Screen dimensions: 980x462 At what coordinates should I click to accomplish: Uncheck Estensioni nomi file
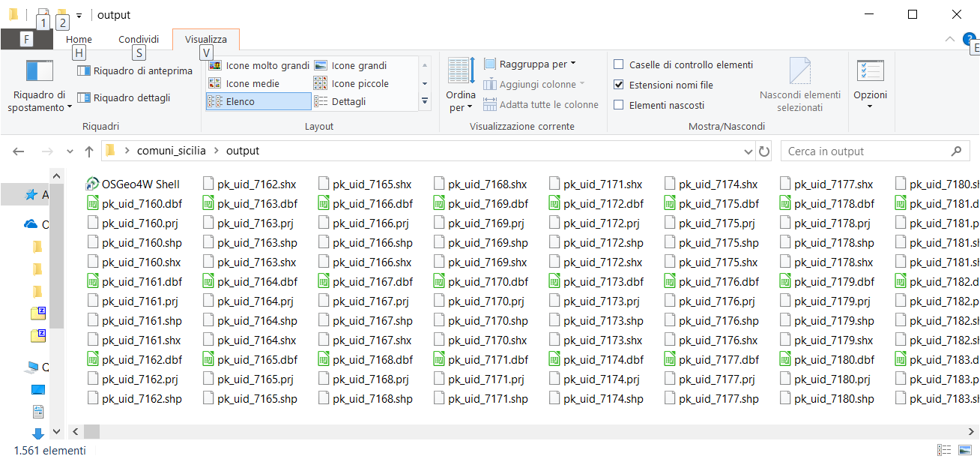click(619, 85)
